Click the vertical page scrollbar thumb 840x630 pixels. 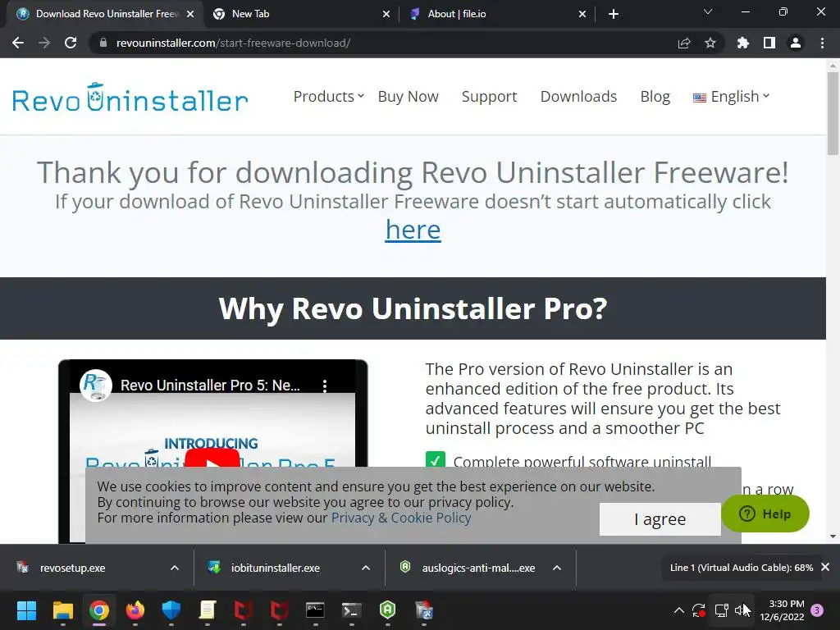[x=833, y=114]
